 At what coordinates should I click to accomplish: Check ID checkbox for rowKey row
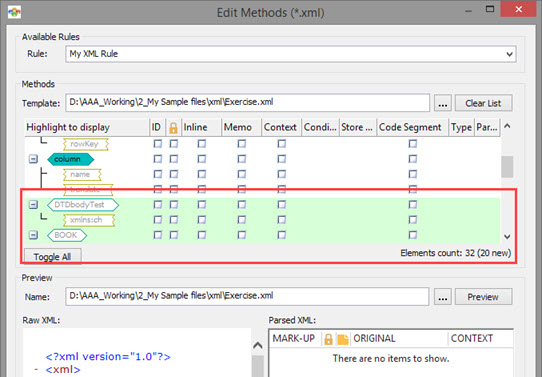(158, 144)
